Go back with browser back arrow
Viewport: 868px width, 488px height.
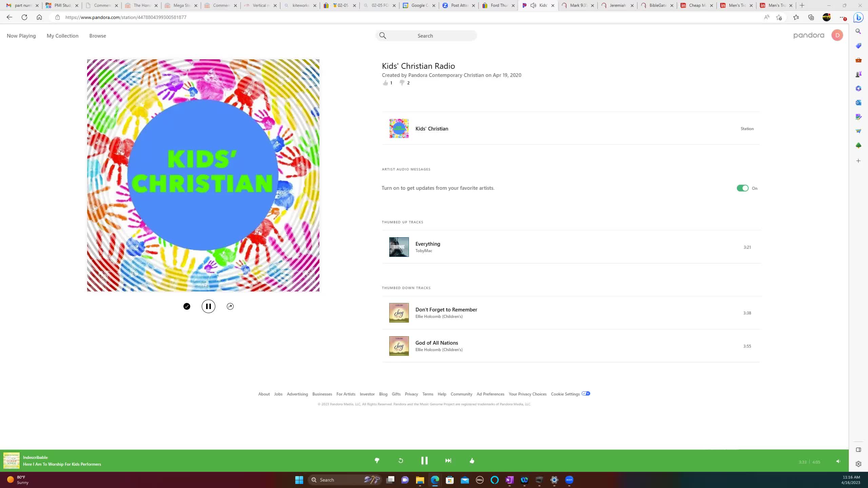[x=9, y=17]
